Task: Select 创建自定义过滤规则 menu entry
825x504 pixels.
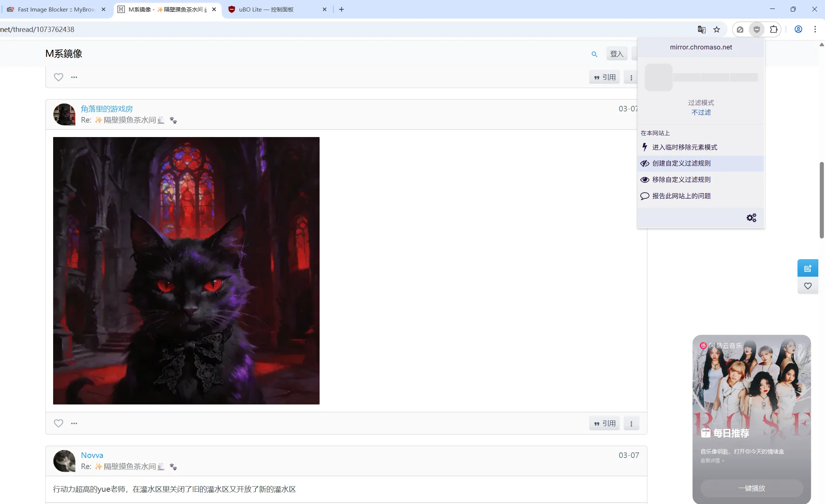Action: [681, 163]
